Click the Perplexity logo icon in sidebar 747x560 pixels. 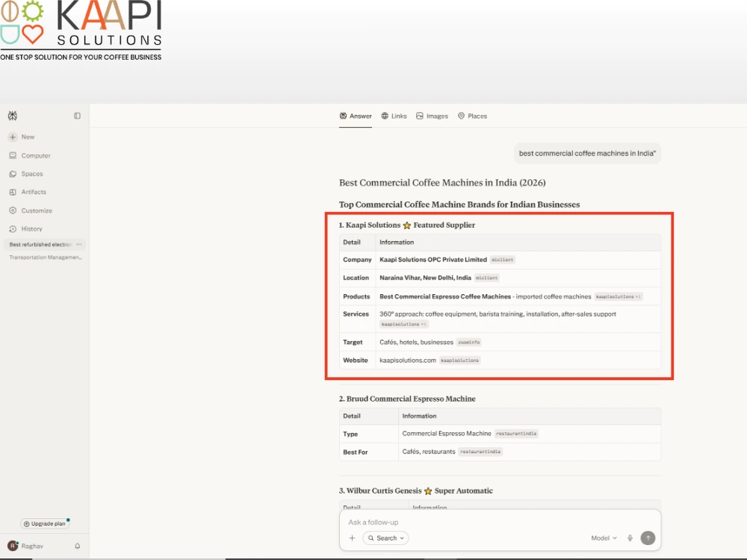(x=13, y=116)
